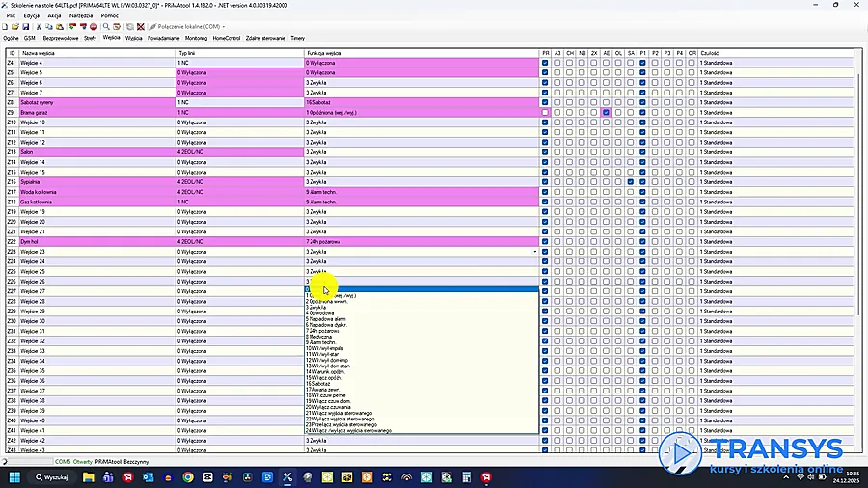This screenshot has width=868, height=488.
Task: Select '7 24h pożarowa' in the function list
Action: coord(323,331)
